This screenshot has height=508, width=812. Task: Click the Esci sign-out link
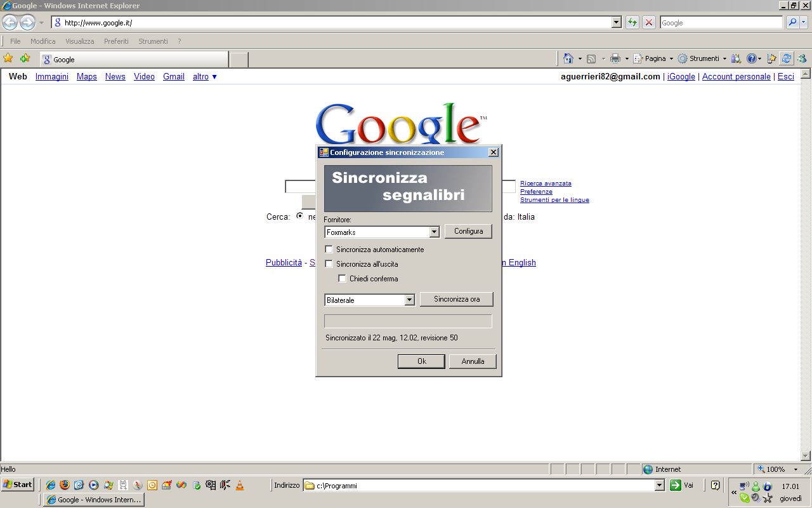coord(786,76)
